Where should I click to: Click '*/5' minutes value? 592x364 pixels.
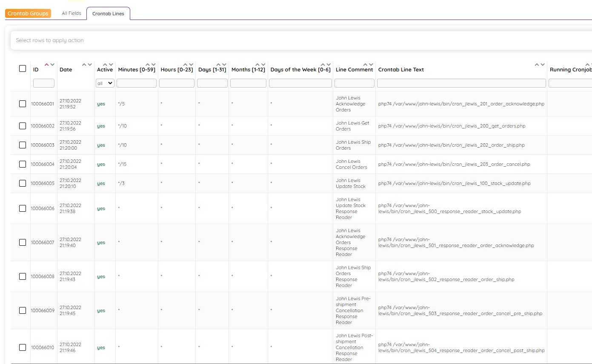[x=121, y=104]
